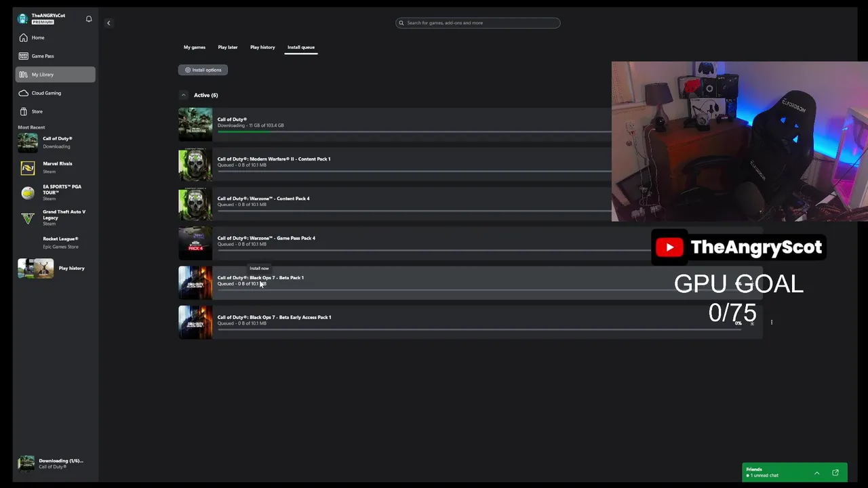
Task: Select Warzone - Content Pack 4 title
Action: pos(263,199)
